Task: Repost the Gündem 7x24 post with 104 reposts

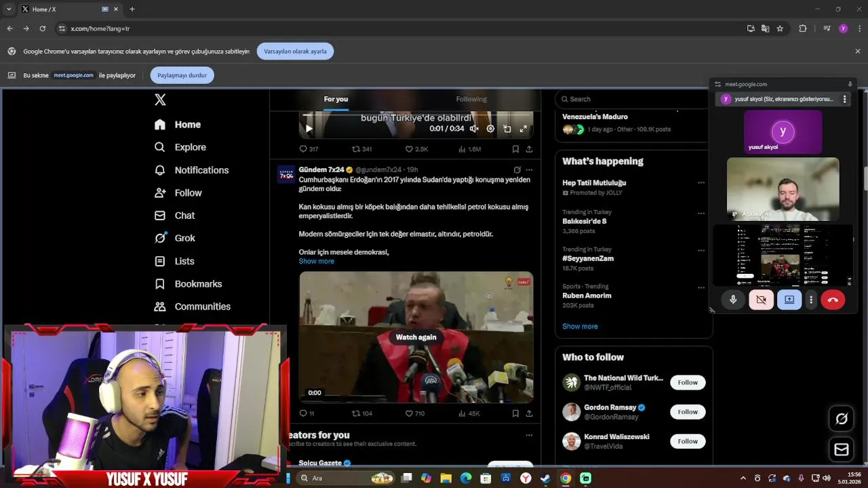Action: (361, 413)
